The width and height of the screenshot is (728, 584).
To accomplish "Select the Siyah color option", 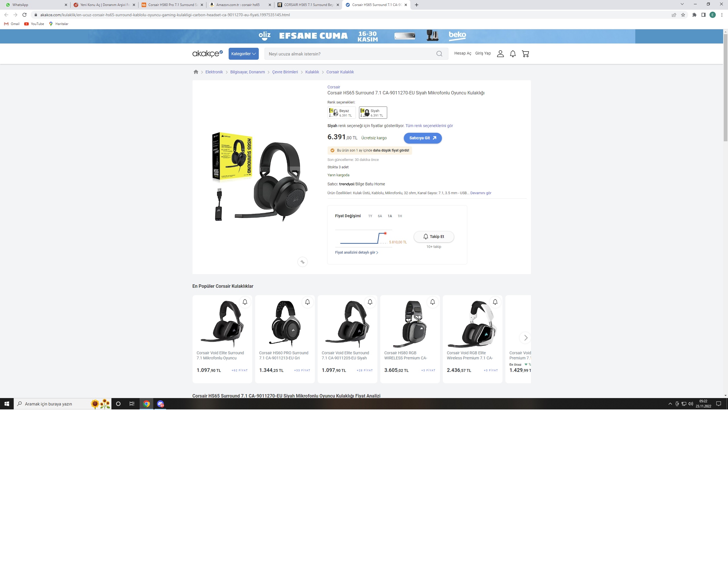I will click(x=373, y=113).
